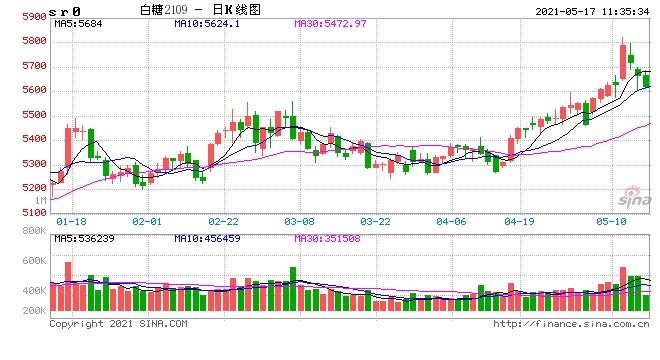Screen dimensions: 660x360
Task: Click the MA5:5684 price label
Action: click(78, 24)
